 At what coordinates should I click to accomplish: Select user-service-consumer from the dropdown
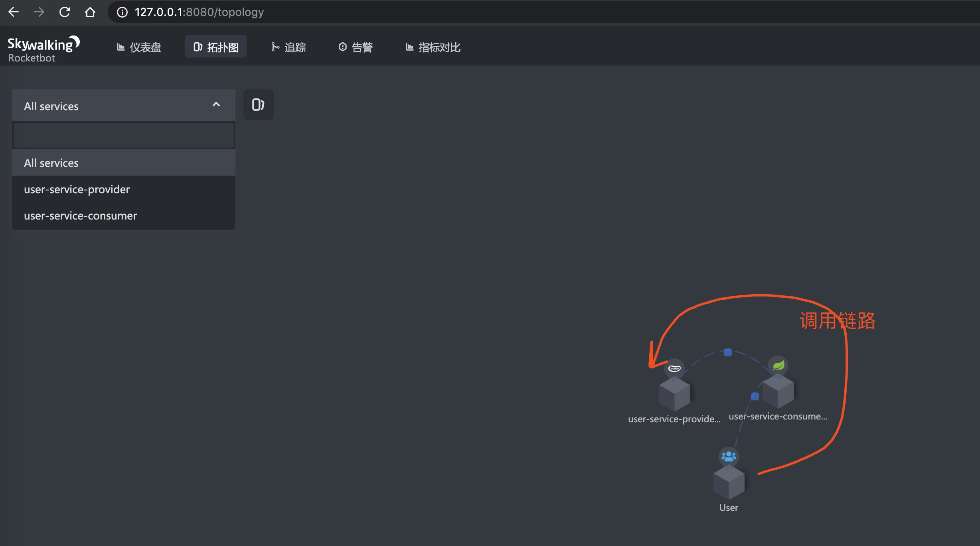click(80, 216)
